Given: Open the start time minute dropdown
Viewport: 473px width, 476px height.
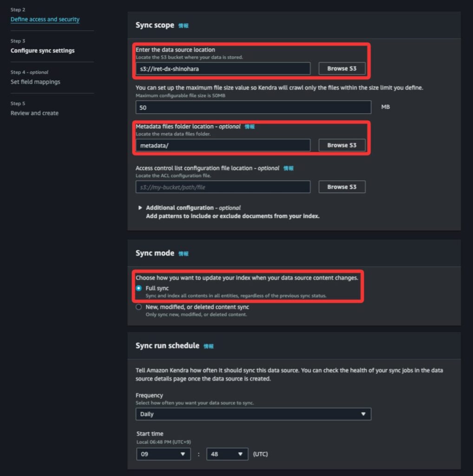Looking at the screenshot, I should [x=227, y=454].
